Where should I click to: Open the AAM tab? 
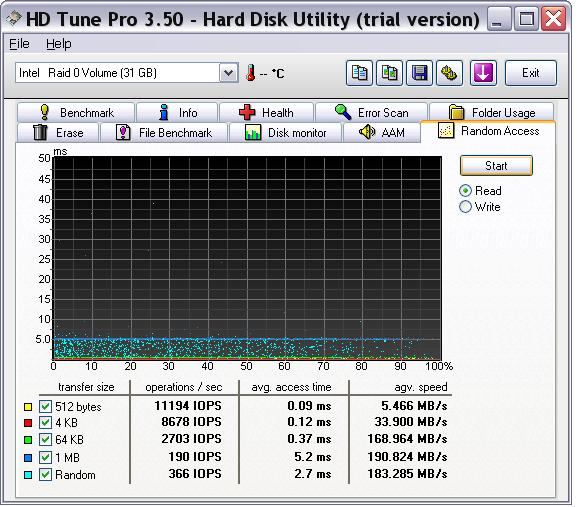coord(381,133)
